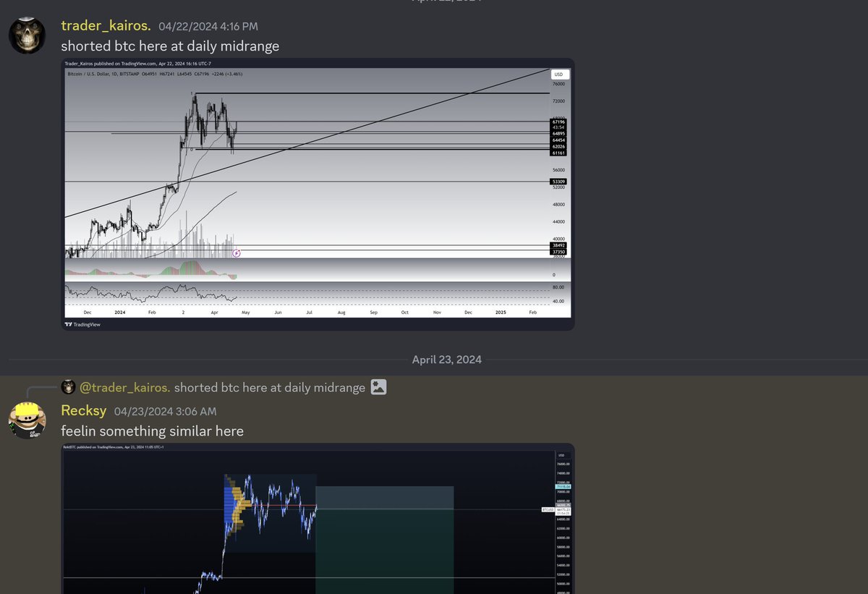
Task: Click 38492 price label in first chart
Action: point(558,245)
